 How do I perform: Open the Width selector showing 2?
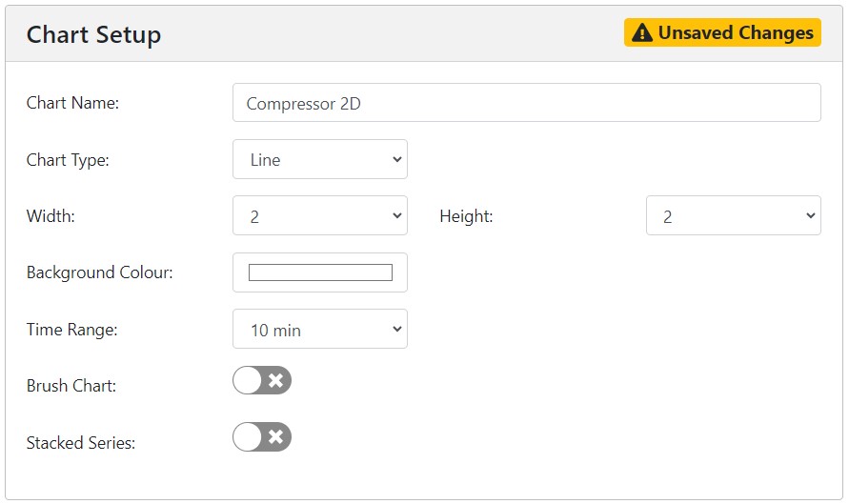tap(320, 215)
